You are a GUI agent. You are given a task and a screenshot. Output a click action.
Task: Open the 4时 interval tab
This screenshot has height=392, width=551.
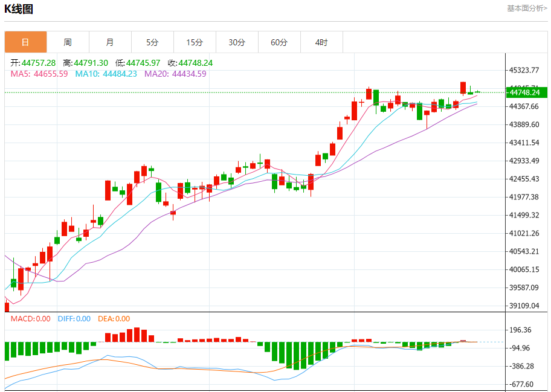(321, 42)
